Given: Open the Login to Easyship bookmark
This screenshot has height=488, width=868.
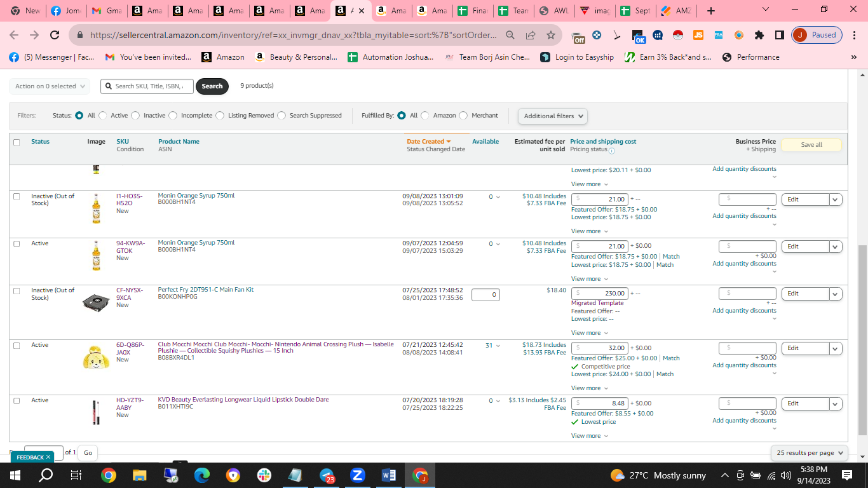Looking at the screenshot, I should [577, 57].
